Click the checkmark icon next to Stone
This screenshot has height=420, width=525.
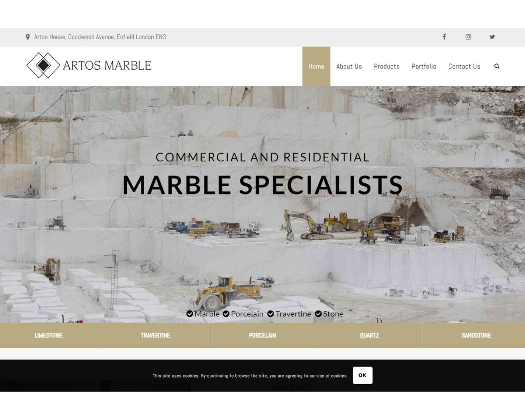point(318,314)
